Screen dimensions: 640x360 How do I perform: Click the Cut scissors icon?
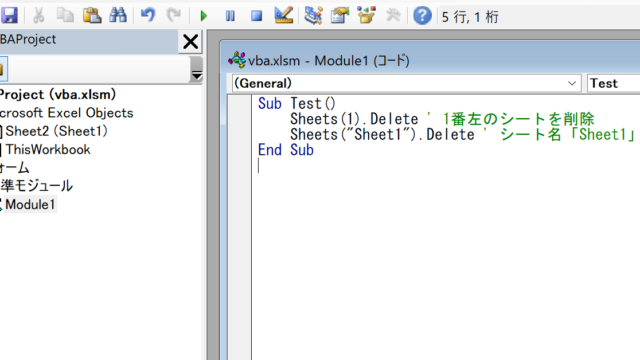tap(39, 16)
